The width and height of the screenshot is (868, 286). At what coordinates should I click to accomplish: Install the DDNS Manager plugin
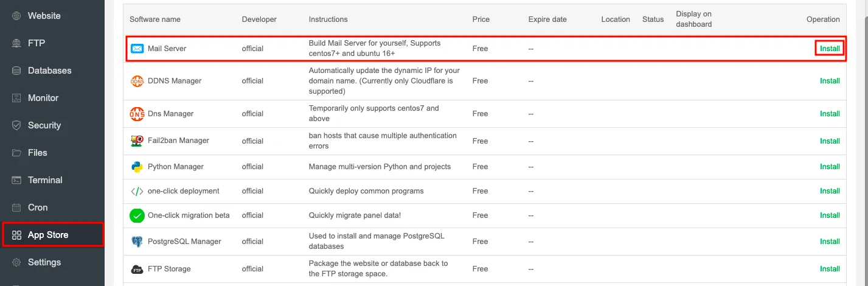[x=830, y=81]
